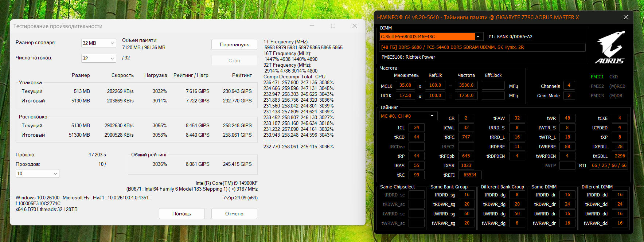Click the tRDWR_dd value 24
Screen dimensions: 644x242
click(x=620, y=204)
